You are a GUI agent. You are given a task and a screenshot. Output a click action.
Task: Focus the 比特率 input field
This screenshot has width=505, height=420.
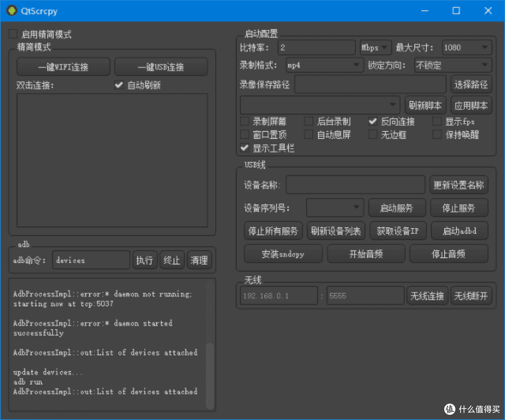pyautogui.click(x=317, y=48)
